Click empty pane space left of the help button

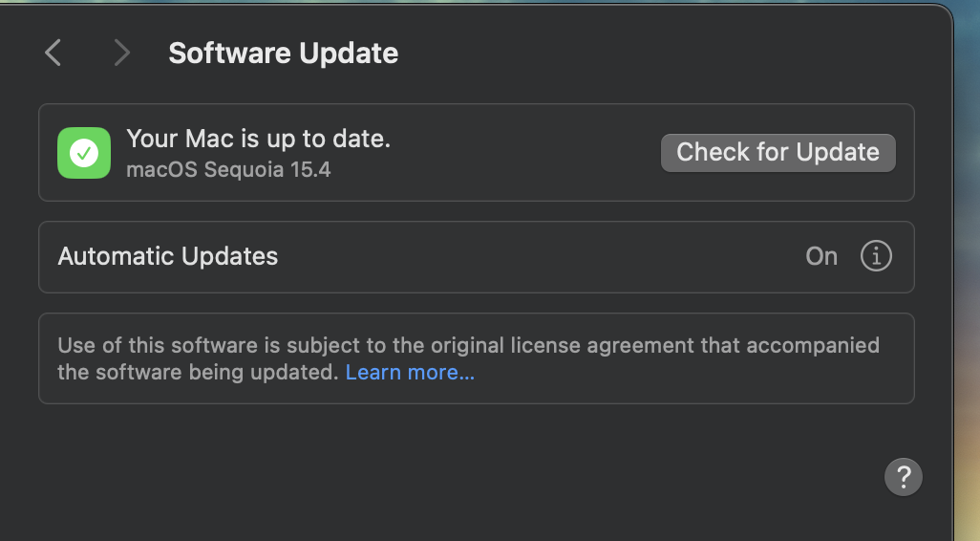coord(669,476)
